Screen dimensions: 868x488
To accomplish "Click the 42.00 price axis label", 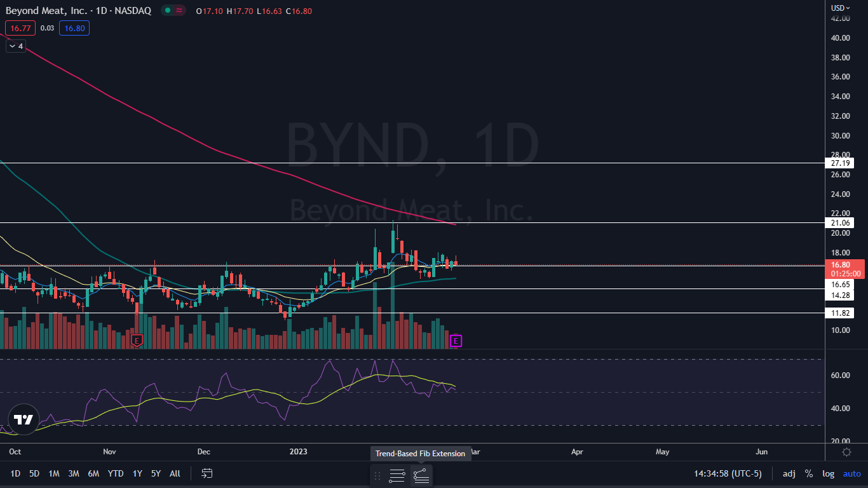I will pyautogui.click(x=840, y=18).
